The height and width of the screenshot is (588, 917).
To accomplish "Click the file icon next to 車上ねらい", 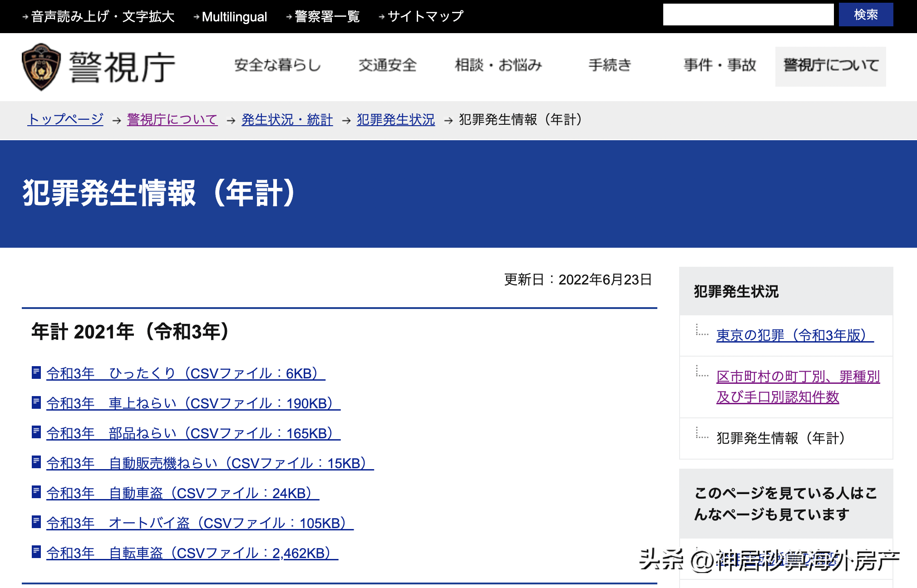I will (36, 402).
